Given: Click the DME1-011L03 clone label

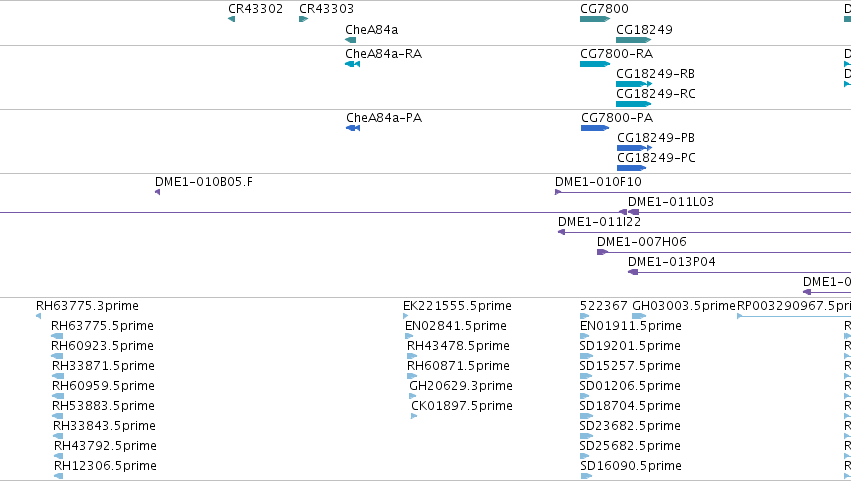Looking at the screenshot, I should [x=671, y=202].
